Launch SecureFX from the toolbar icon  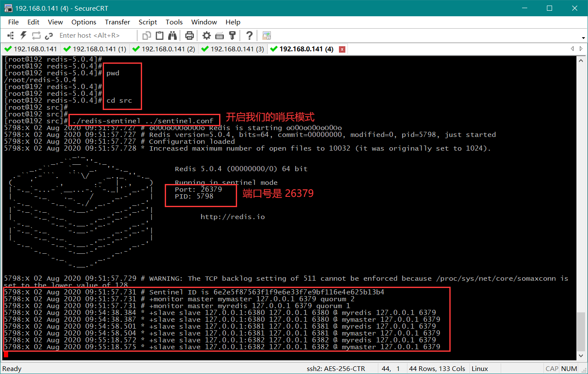(x=267, y=36)
